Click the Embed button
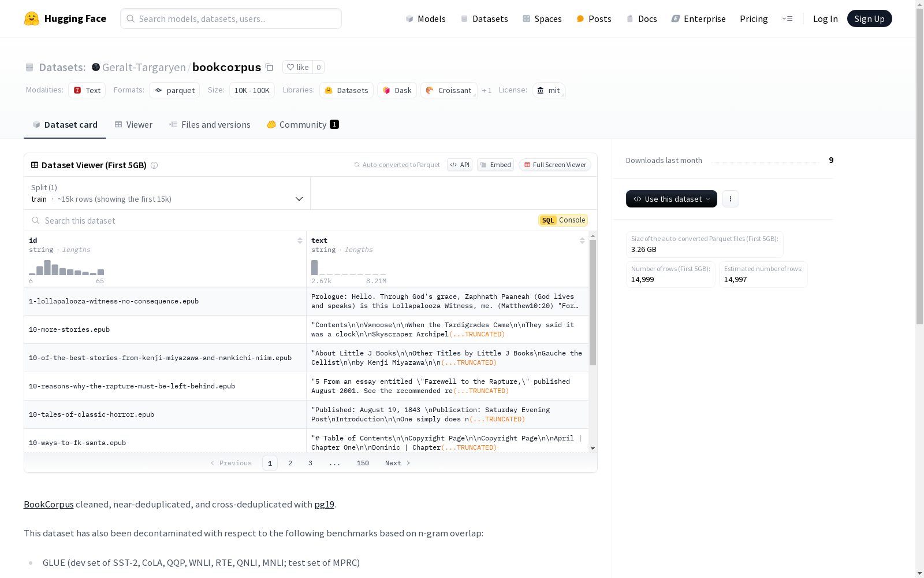 (x=495, y=165)
